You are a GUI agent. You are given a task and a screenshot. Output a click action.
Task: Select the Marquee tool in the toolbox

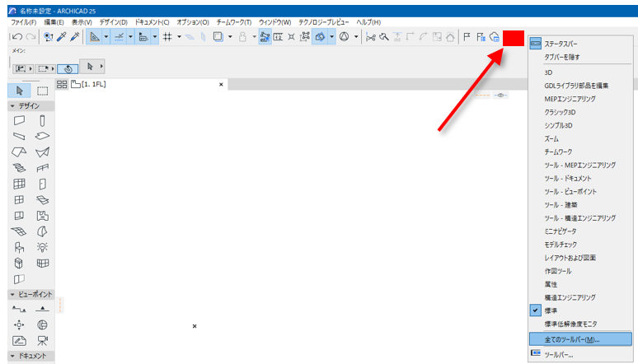42,91
